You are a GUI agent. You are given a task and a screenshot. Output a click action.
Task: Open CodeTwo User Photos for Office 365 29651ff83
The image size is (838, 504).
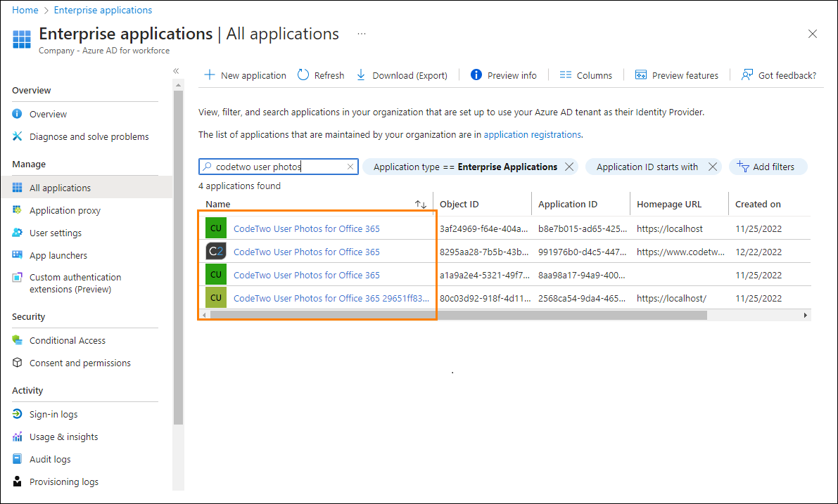(x=331, y=298)
